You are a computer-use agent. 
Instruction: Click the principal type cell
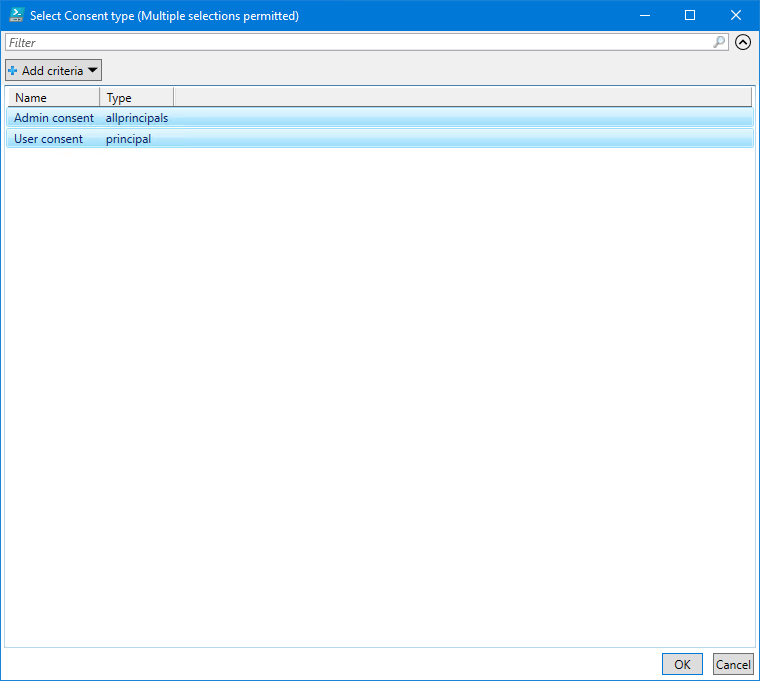click(x=128, y=139)
